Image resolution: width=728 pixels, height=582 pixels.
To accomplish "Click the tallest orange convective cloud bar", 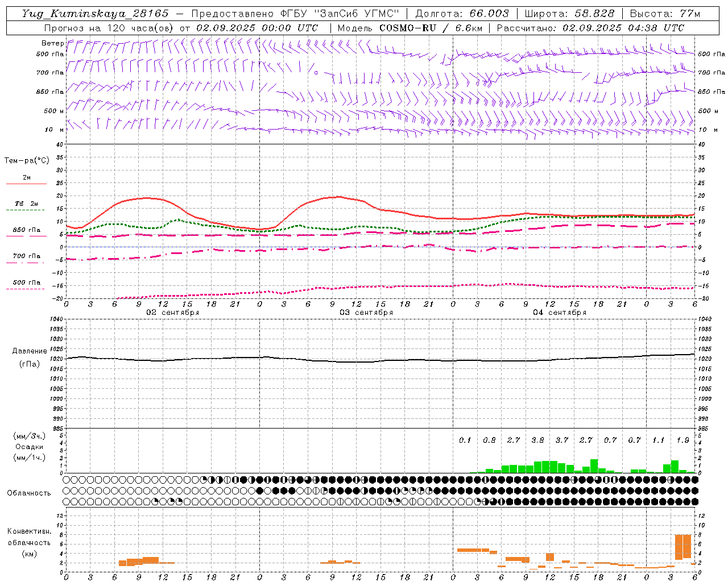I will [679, 547].
